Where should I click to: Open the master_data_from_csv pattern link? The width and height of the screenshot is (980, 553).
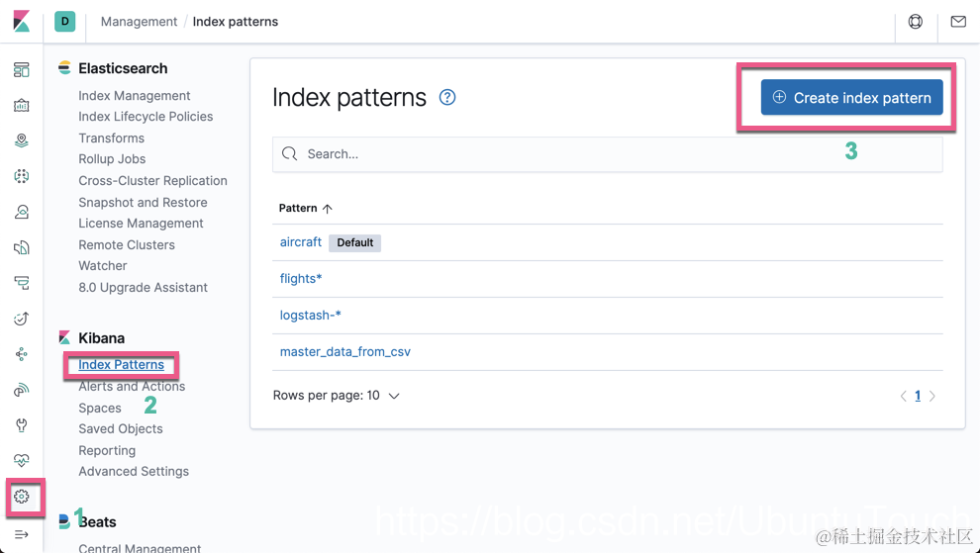click(345, 352)
